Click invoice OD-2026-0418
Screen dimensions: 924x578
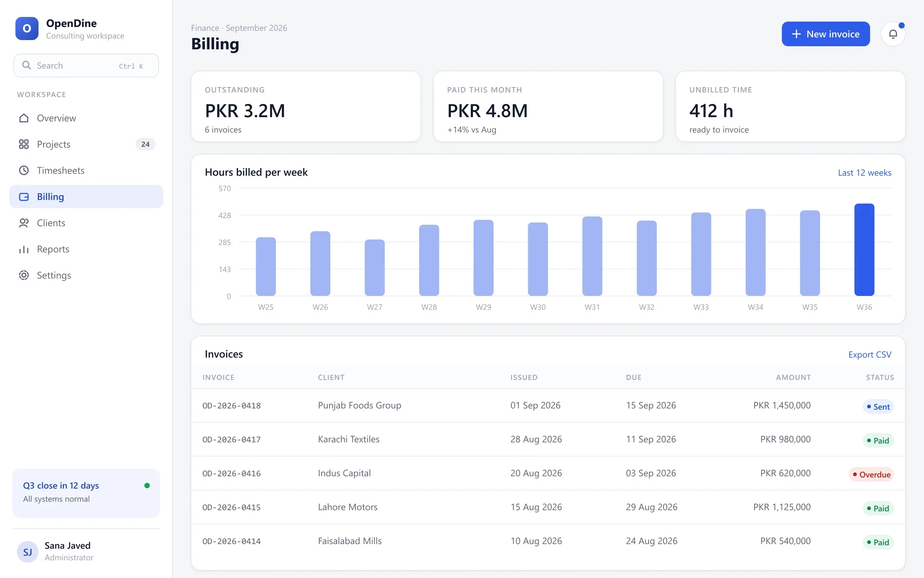pos(232,405)
